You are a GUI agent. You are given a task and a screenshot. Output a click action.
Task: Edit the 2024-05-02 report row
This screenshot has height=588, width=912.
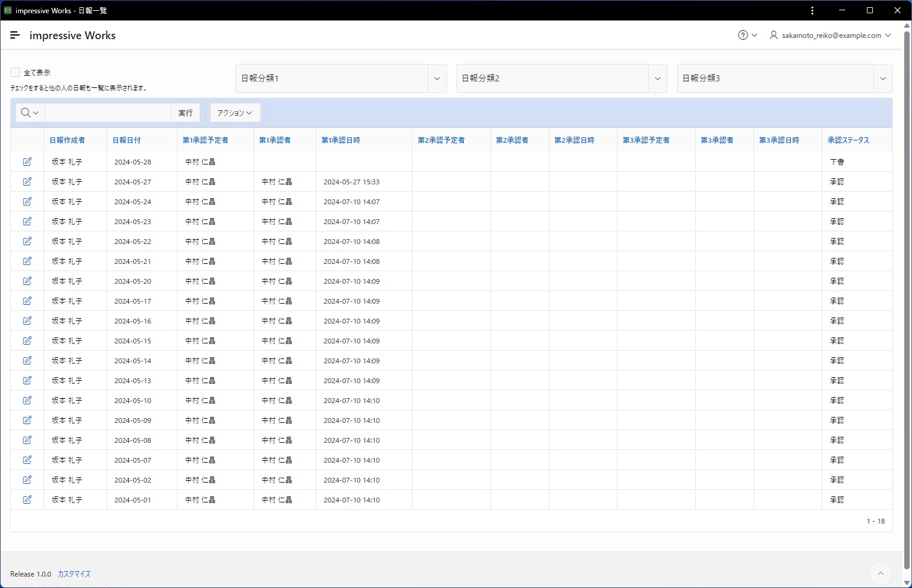pos(27,480)
